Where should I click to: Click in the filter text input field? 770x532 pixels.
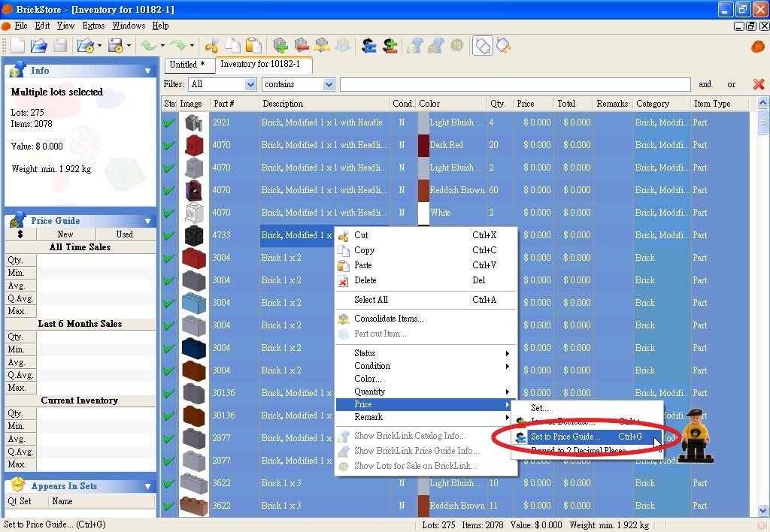(x=515, y=84)
